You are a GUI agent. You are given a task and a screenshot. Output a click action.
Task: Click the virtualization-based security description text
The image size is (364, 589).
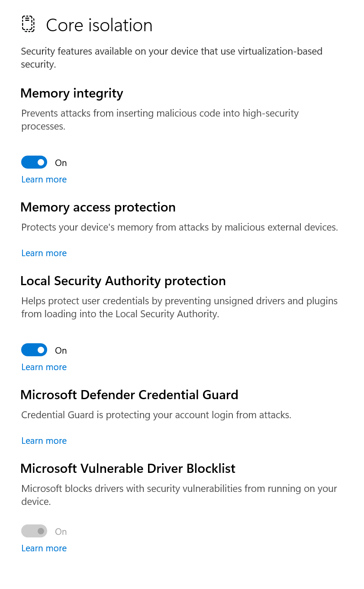pyautogui.click(x=172, y=58)
